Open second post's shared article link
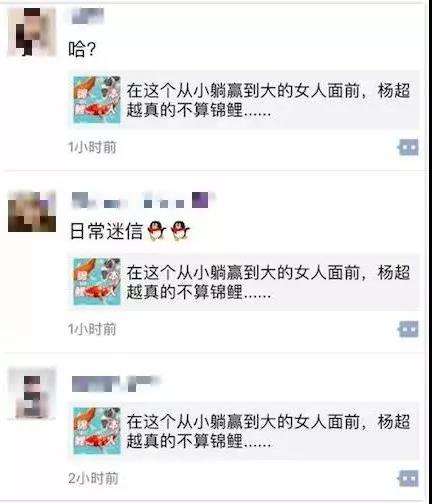The width and height of the screenshot is (432, 504). (x=244, y=282)
